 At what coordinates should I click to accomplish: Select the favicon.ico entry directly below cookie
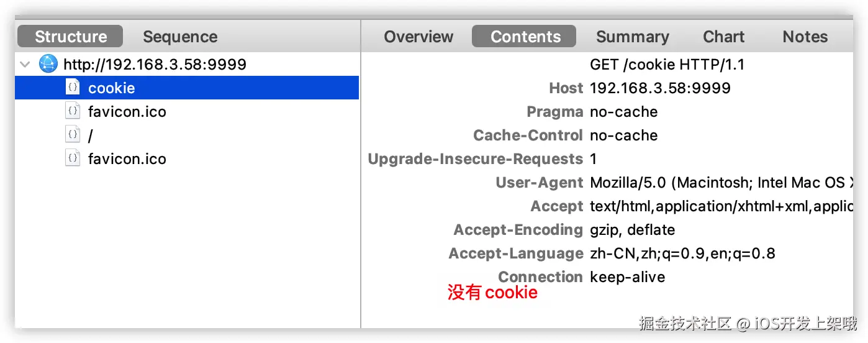127,112
